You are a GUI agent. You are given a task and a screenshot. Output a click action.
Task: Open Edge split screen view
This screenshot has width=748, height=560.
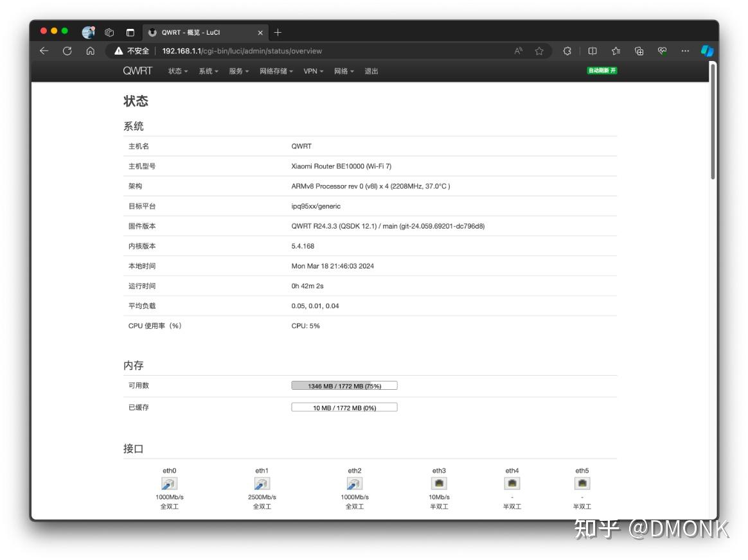coord(592,51)
